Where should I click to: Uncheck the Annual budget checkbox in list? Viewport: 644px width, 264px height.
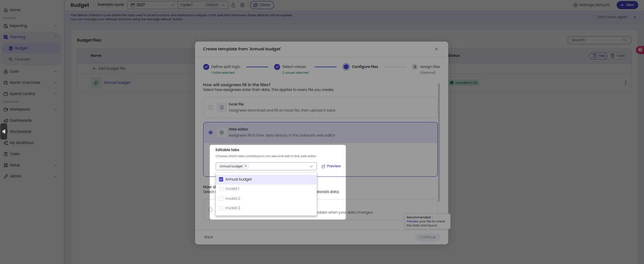click(x=221, y=179)
